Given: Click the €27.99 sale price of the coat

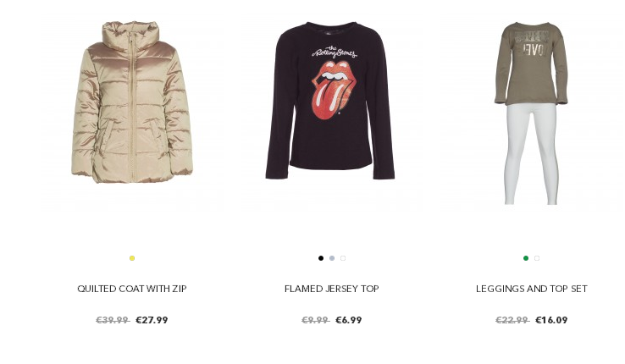Looking at the screenshot, I should [152, 320].
